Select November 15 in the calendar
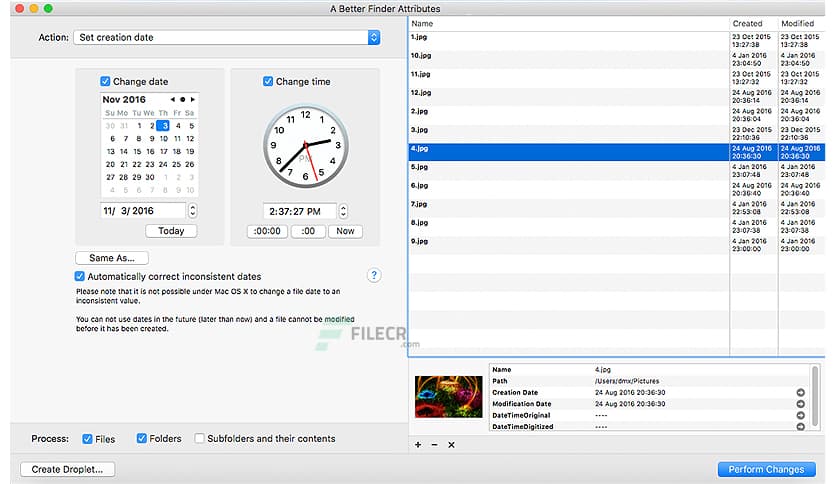836x484 pixels. (137, 151)
